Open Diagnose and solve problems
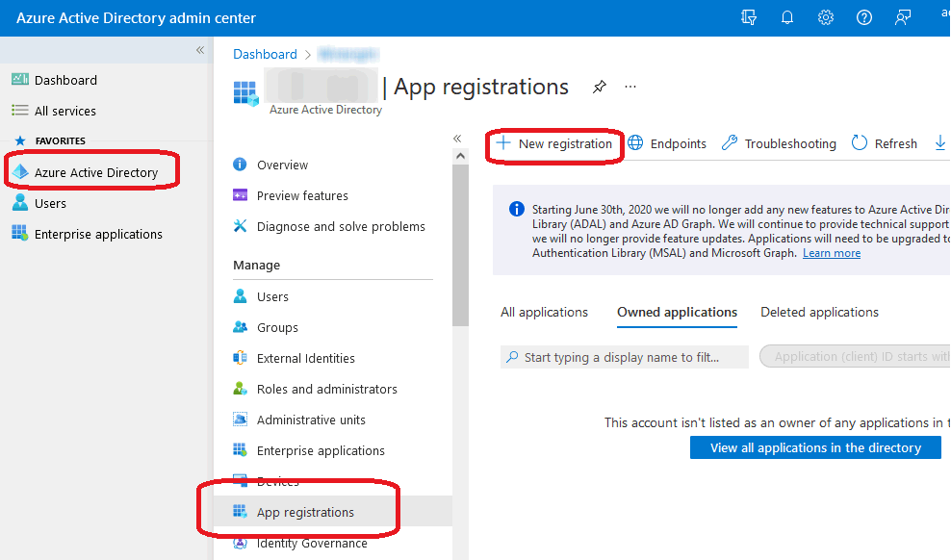Screen dimensions: 951x560 (341, 227)
